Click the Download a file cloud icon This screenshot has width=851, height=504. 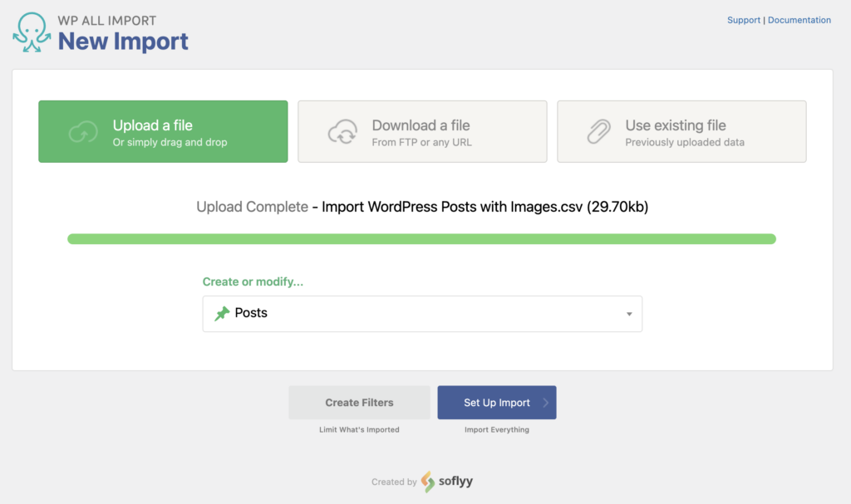coord(343,131)
